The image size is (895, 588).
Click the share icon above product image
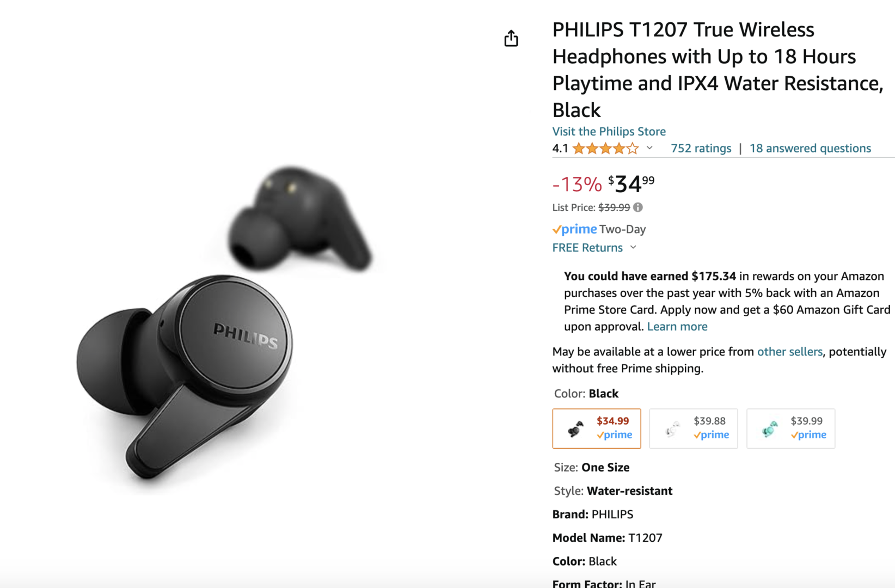(x=511, y=39)
